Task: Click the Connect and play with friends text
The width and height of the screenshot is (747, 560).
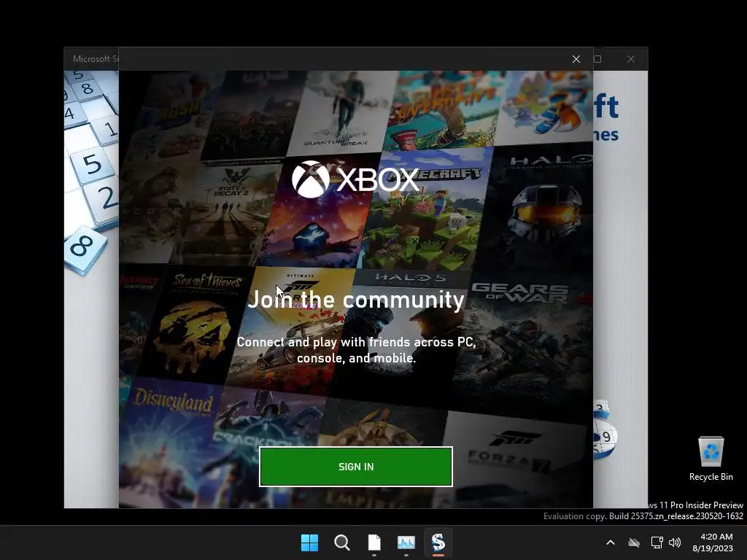Action: click(x=356, y=350)
